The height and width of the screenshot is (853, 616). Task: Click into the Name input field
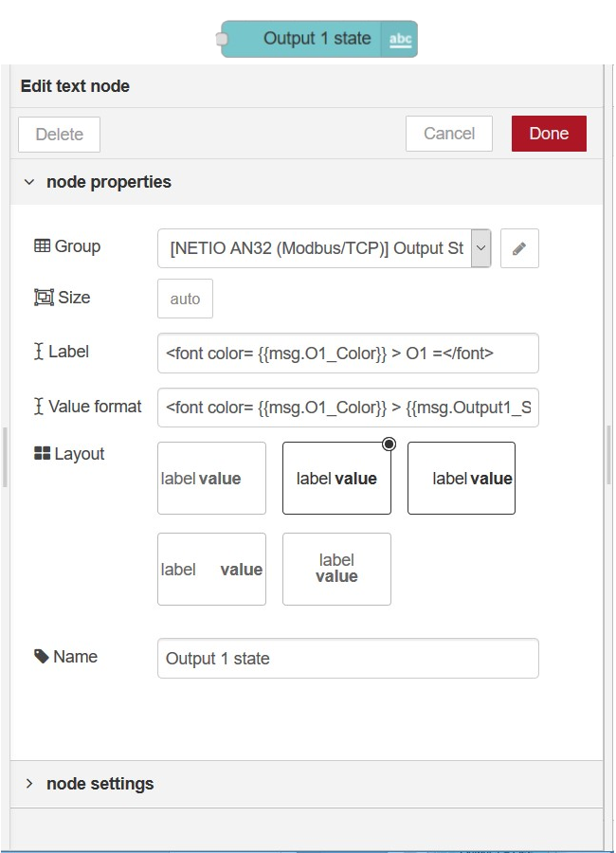coord(348,659)
